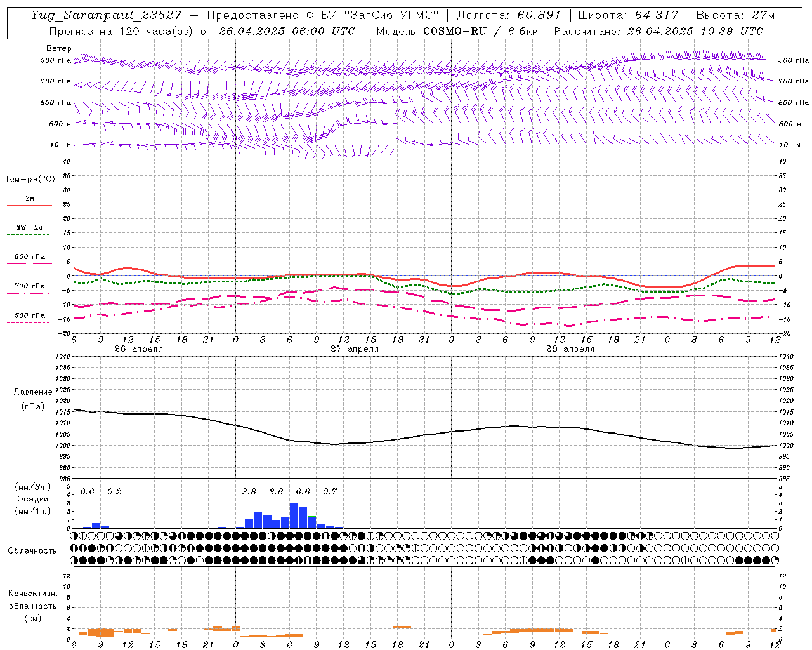Click the 3-hour precipitation value '2.8'
The height and width of the screenshot is (650, 812).
click(249, 492)
